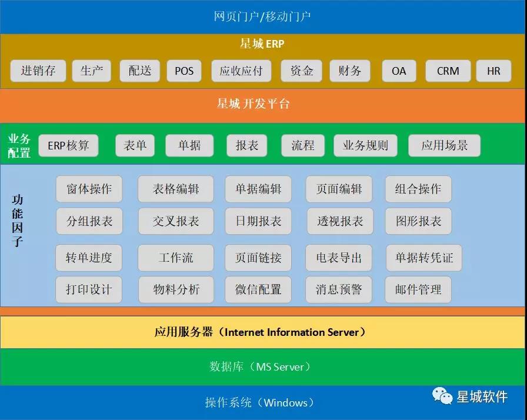
Task: Click the 流程 configuration box
Action: point(303,145)
